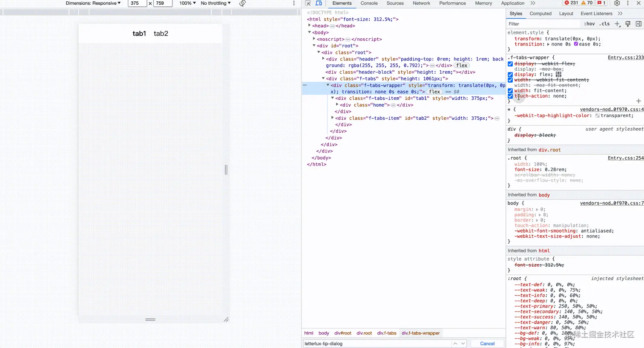
Task: Uncheck the width: fit-content declaration
Action: pos(510,91)
